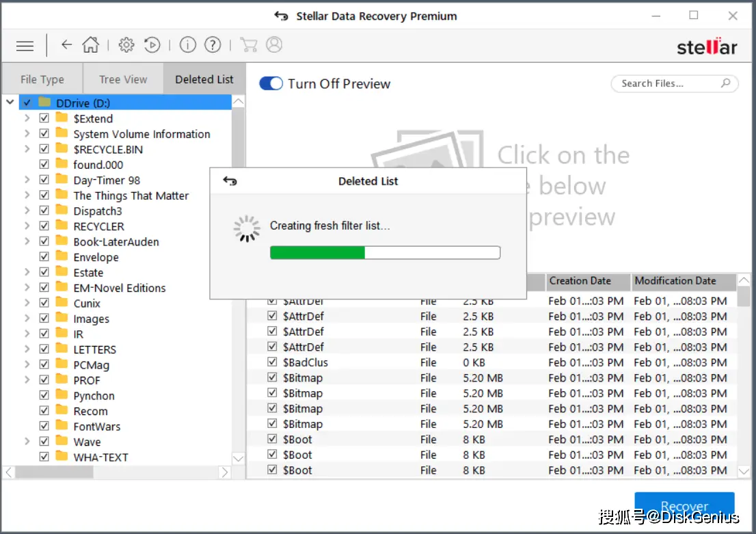Click the progress bar in Deleted List dialog
The width and height of the screenshot is (756, 534).
pyautogui.click(x=385, y=252)
